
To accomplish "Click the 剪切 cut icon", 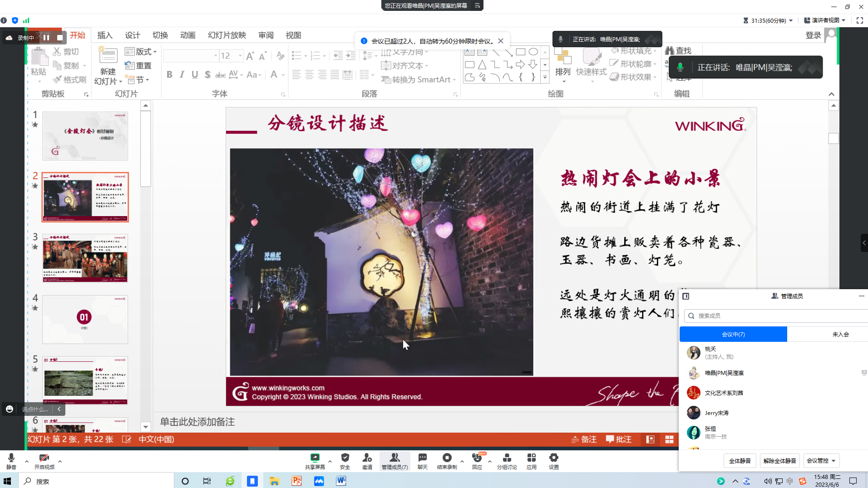I will (x=66, y=52).
